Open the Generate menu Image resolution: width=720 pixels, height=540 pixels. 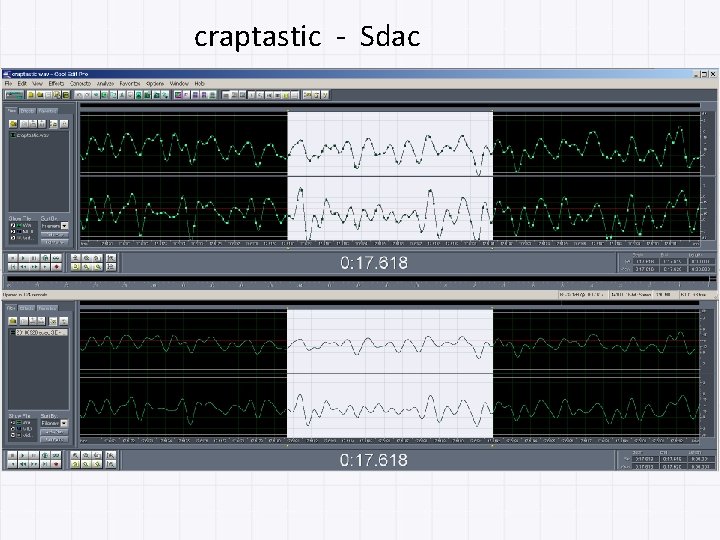tap(80, 84)
